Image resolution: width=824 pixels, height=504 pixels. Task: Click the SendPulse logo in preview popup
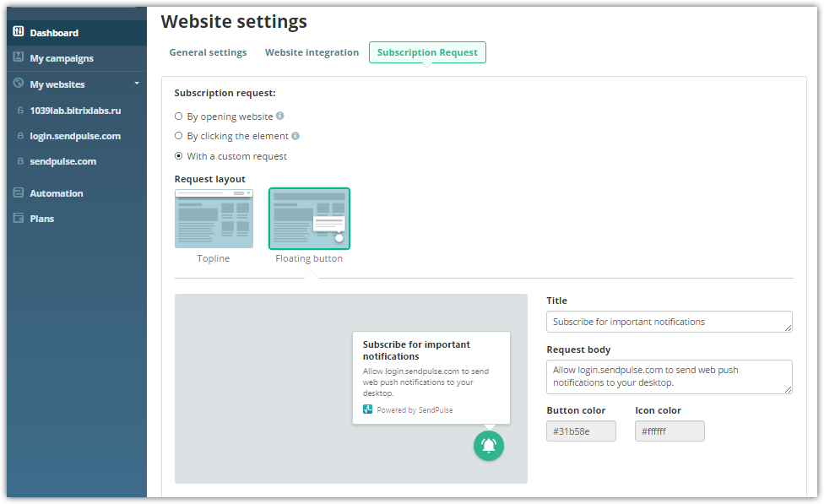click(x=368, y=409)
